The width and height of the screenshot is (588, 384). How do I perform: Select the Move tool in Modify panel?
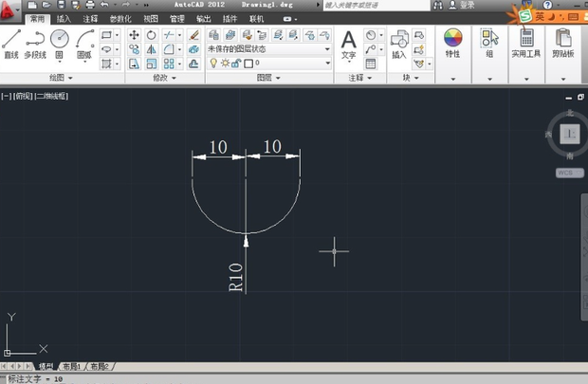134,35
